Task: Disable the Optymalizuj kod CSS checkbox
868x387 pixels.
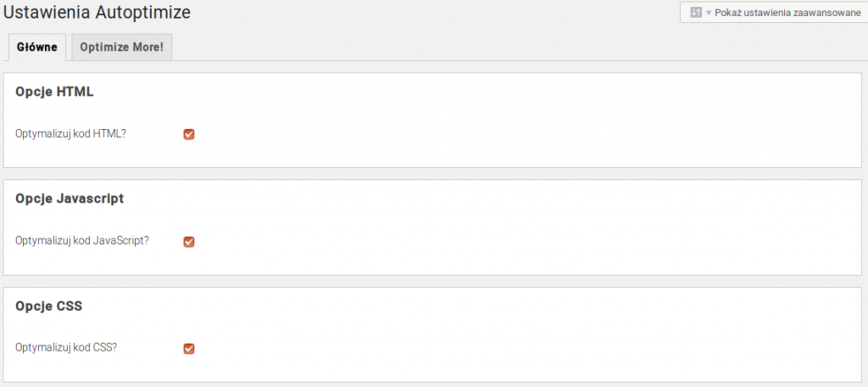Action: pos(189,349)
